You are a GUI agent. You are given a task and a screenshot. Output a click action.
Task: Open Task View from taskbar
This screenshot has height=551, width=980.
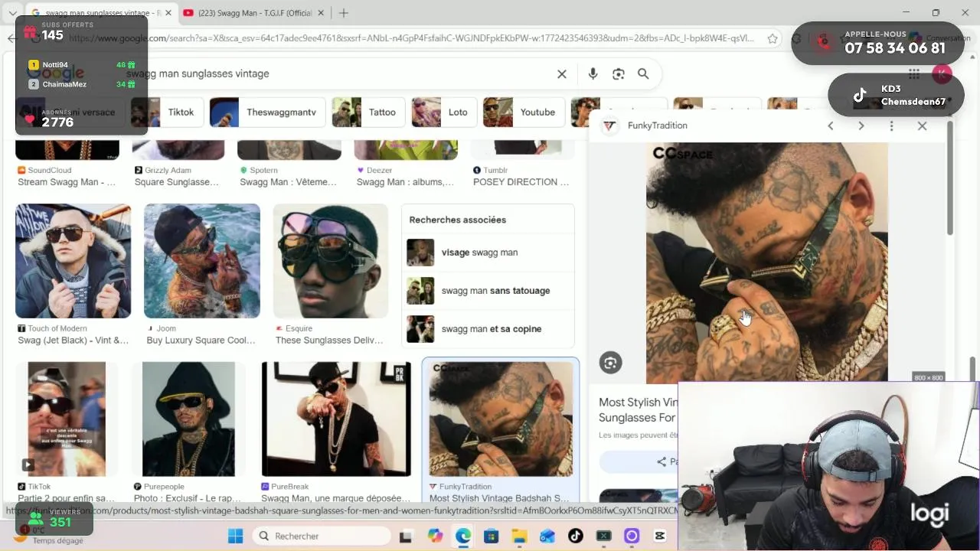406,536
